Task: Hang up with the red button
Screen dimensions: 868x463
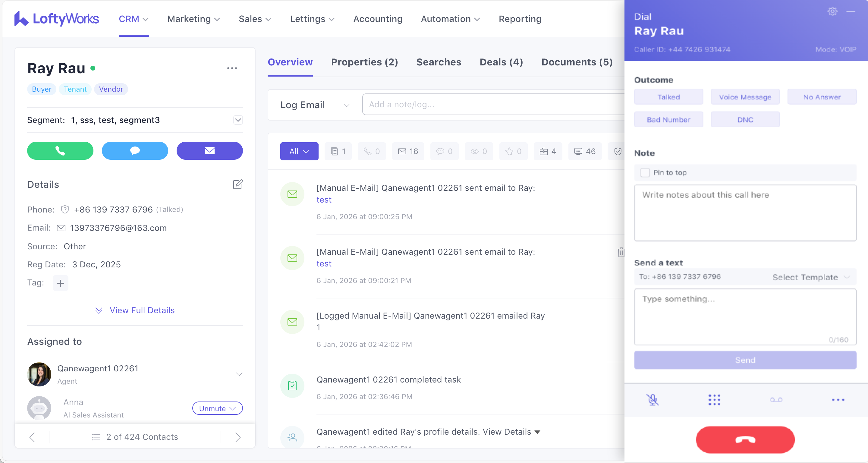Action: tap(745, 439)
